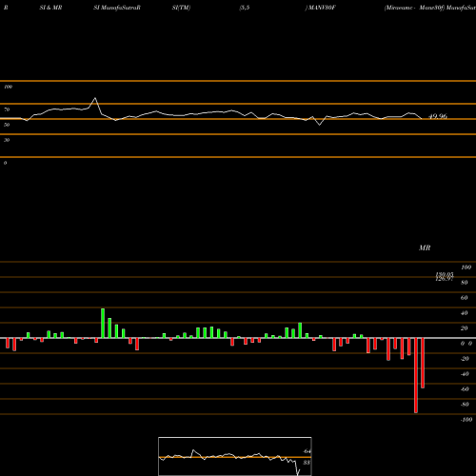Select the MR panel title label
Viewport: 476px width, 476px height.
click(x=425, y=248)
